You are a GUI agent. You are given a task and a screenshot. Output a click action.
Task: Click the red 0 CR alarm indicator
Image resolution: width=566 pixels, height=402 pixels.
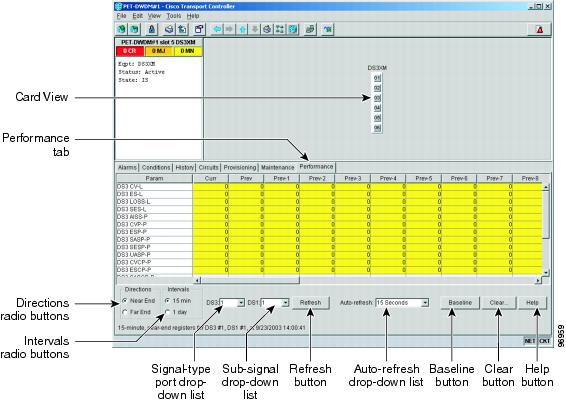coord(130,51)
